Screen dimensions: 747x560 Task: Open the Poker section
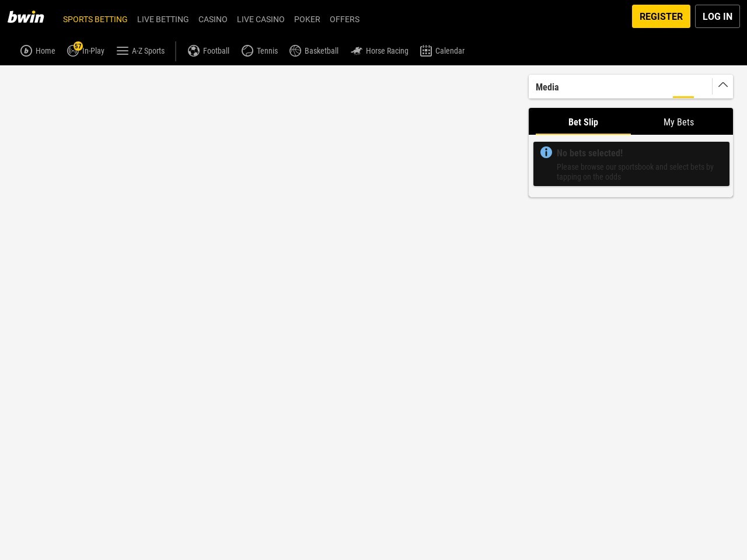[307, 19]
